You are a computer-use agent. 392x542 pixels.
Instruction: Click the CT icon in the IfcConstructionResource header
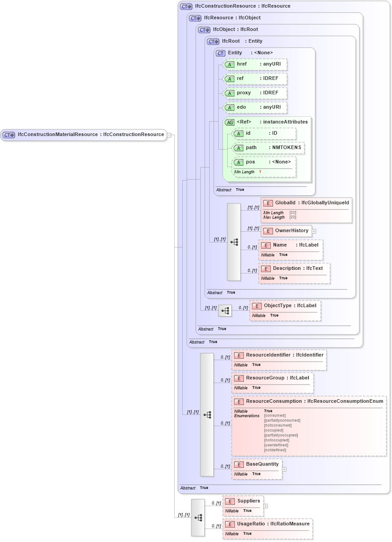pos(185,6)
